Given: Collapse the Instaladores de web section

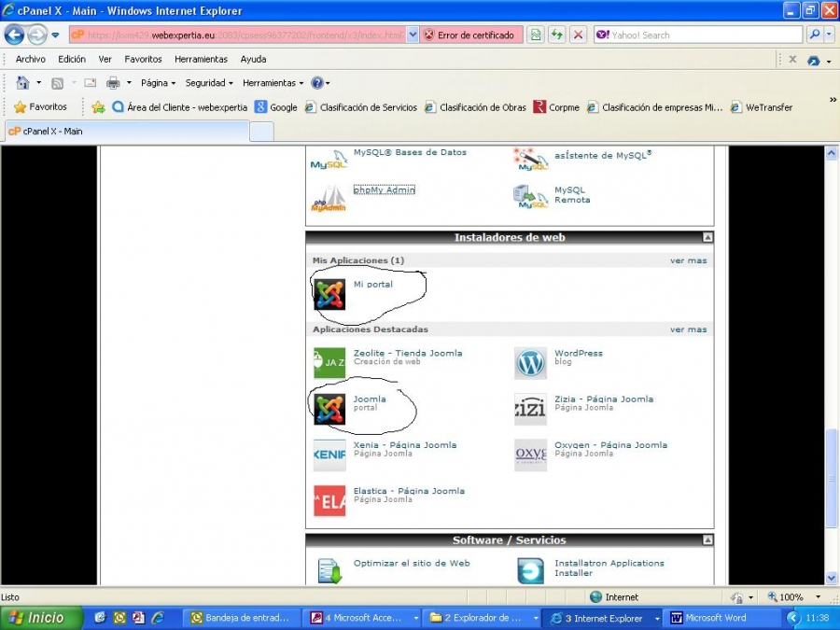Looking at the screenshot, I should point(707,237).
